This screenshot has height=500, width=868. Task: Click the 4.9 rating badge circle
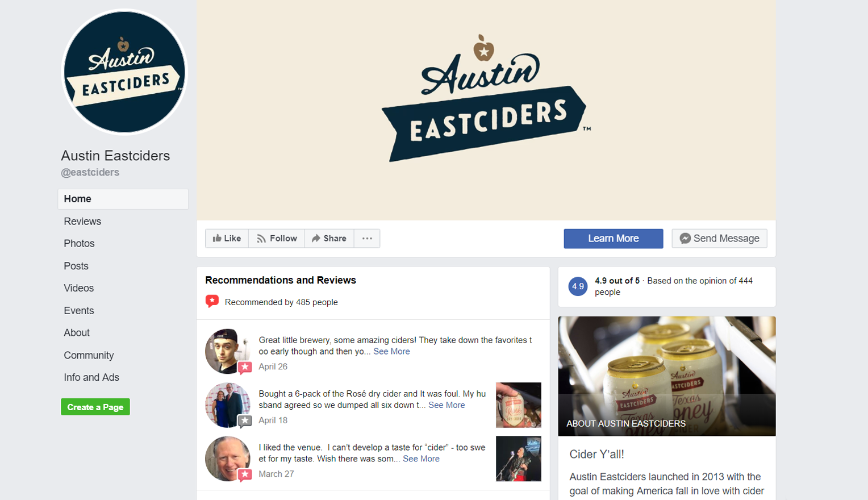[x=578, y=286]
